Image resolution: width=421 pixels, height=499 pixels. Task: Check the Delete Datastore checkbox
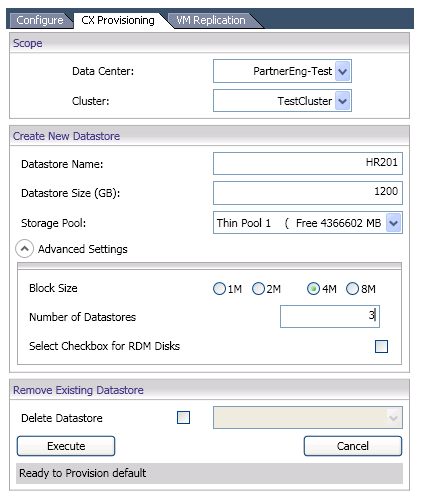[x=183, y=417]
